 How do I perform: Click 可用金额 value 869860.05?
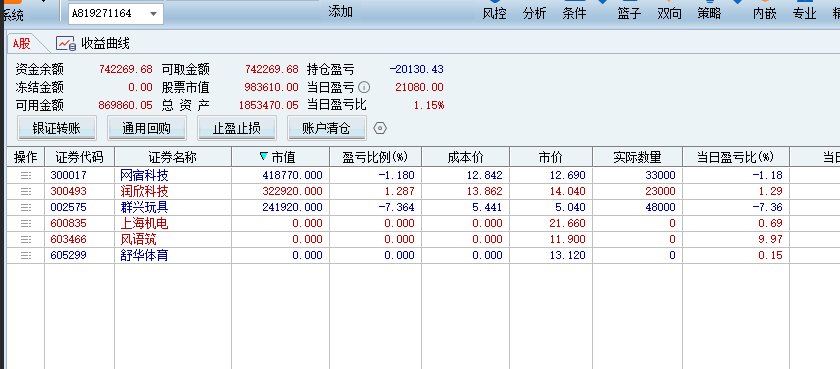(x=126, y=105)
